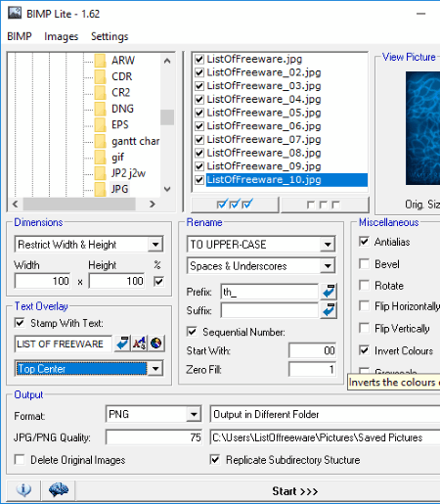440x504 pixels.
Task: Click the brain icon beside info button
Action: (59, 490)
